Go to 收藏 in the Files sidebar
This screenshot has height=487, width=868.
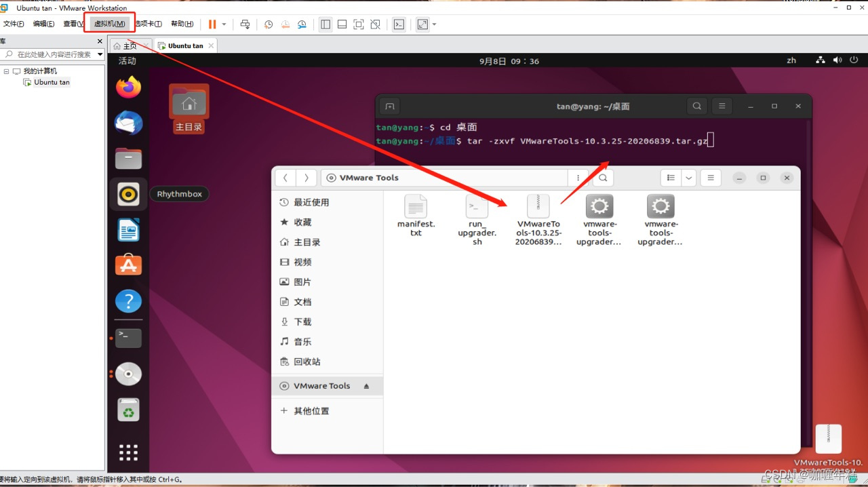click(x=327, y=222)
